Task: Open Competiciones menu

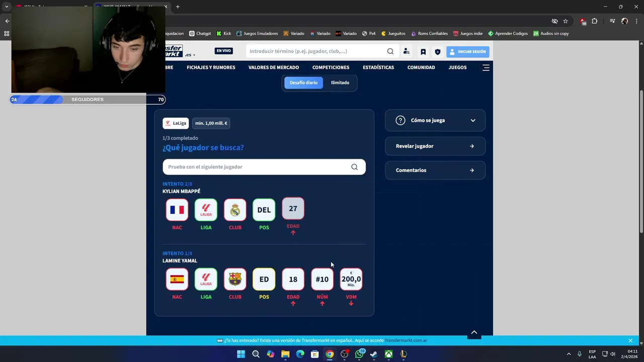Action: click(331, 67)
